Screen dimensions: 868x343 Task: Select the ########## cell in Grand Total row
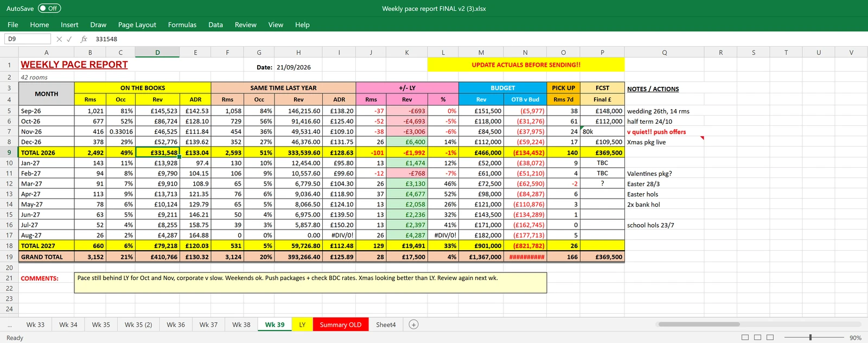click(x=525, y=257)
